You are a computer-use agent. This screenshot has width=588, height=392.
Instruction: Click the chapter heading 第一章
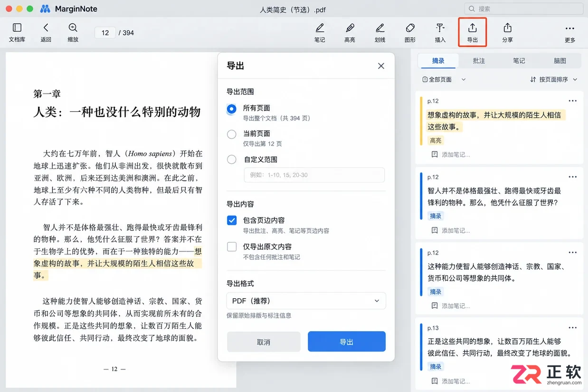tap(47, 94)
